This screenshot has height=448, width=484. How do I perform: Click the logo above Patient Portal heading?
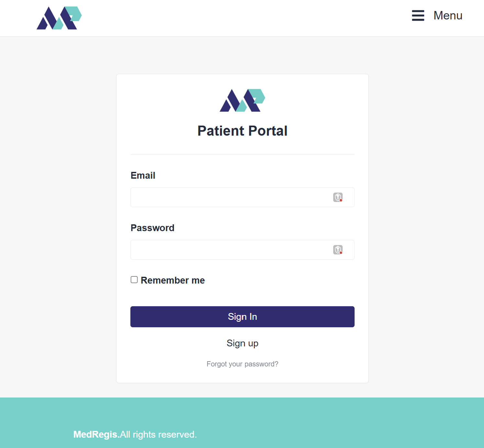(242, 100)
